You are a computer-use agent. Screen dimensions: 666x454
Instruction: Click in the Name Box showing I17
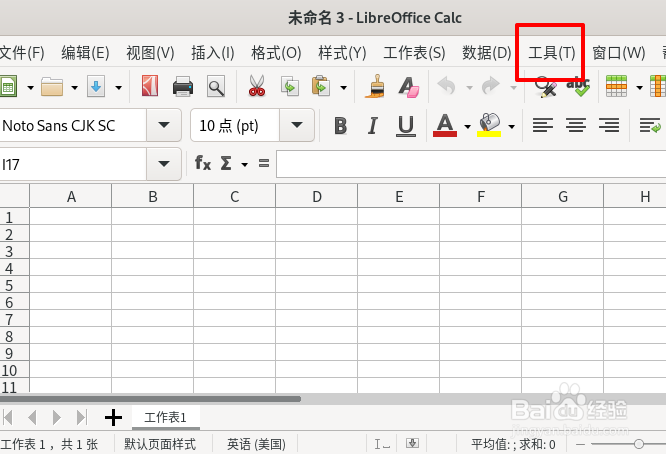coord(73,164)
